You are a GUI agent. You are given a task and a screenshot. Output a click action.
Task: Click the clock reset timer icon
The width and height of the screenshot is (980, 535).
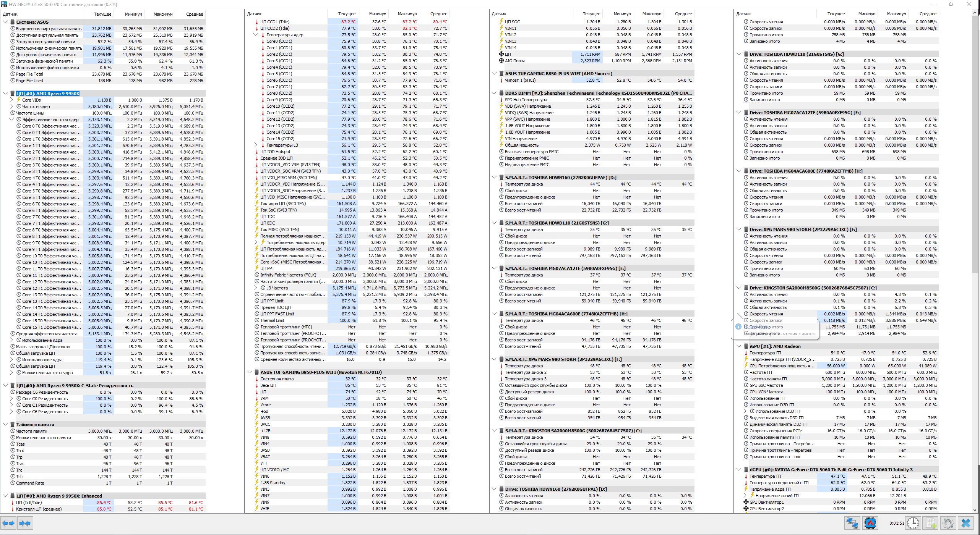point(913,523)
